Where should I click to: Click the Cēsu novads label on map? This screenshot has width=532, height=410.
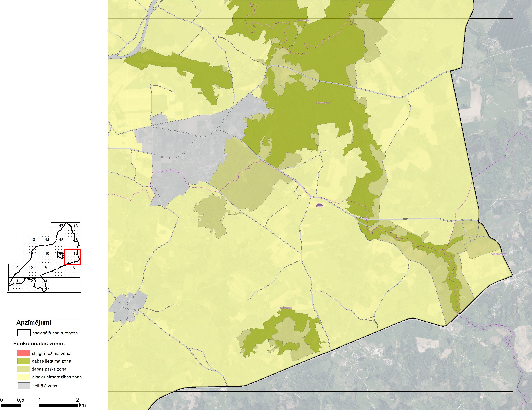click(x=320, y=205)
